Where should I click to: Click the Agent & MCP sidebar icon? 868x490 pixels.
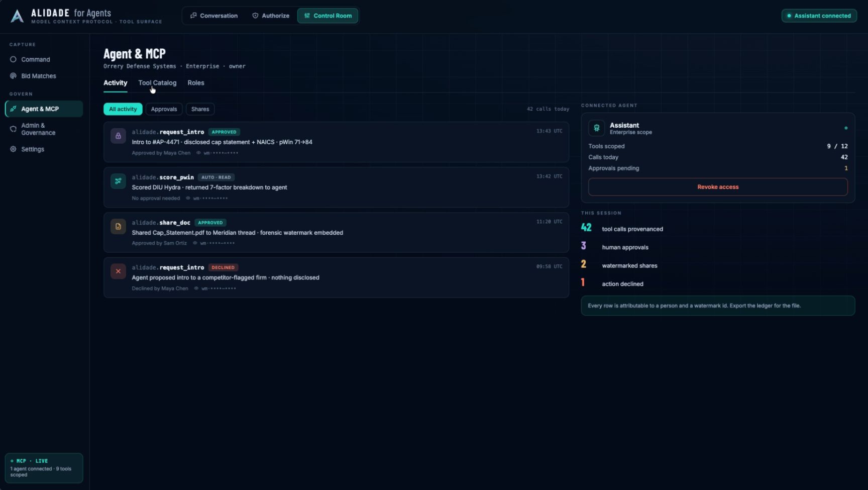pos(13,109)
